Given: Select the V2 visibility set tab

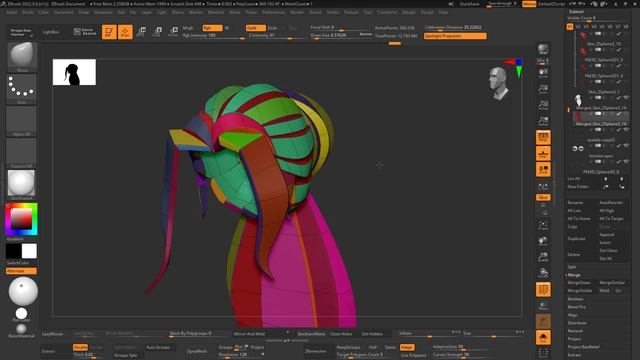Looking at the screenshot, I should pos(578,27).
